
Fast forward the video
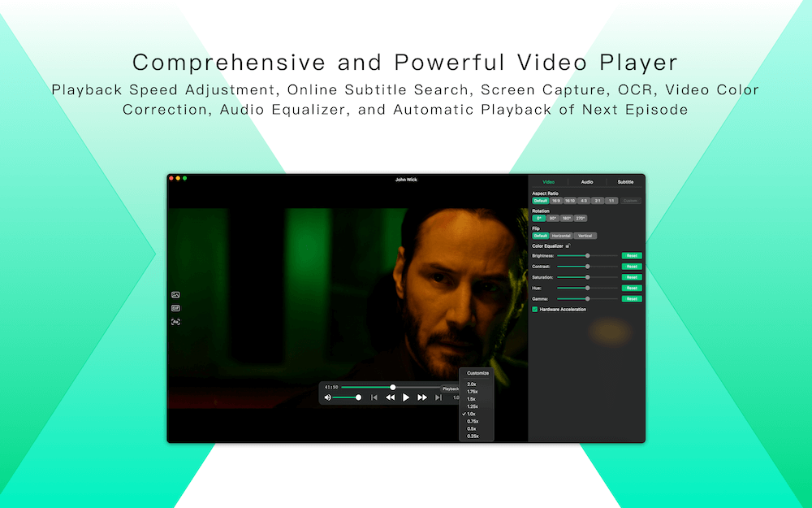(x=422, y=397)
